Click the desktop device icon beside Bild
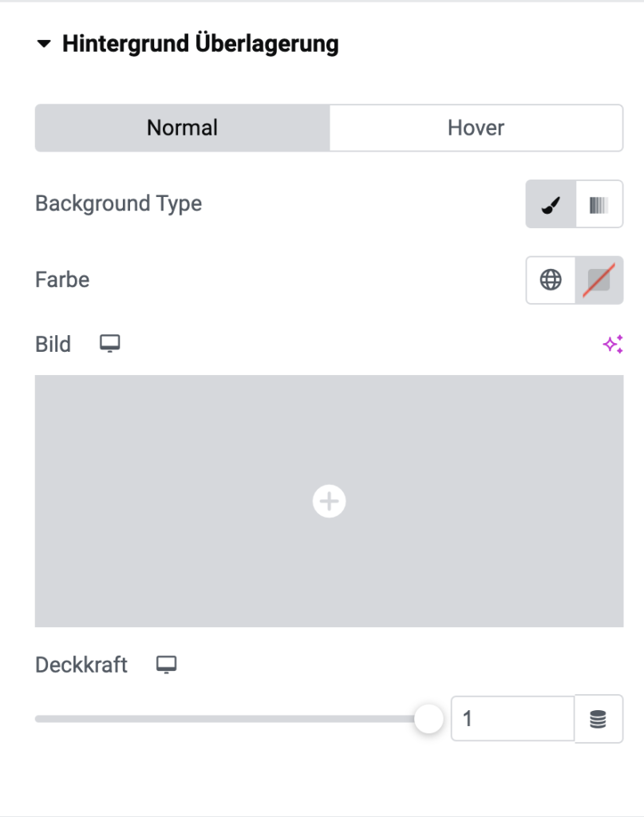The width and height of the screenshot is (644, 817). (110, 344)
